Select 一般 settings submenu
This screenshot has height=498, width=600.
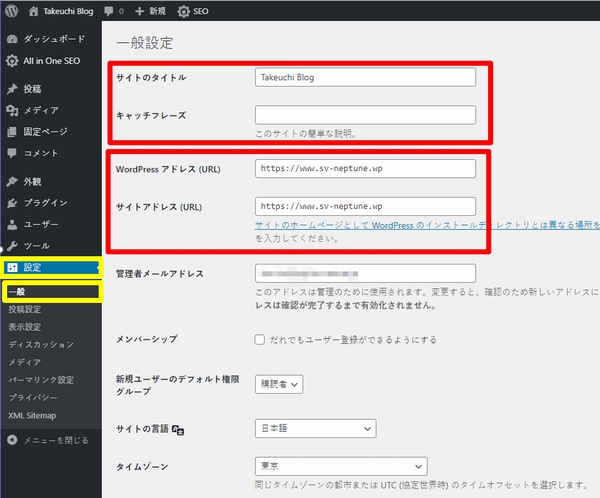point(17,292)
